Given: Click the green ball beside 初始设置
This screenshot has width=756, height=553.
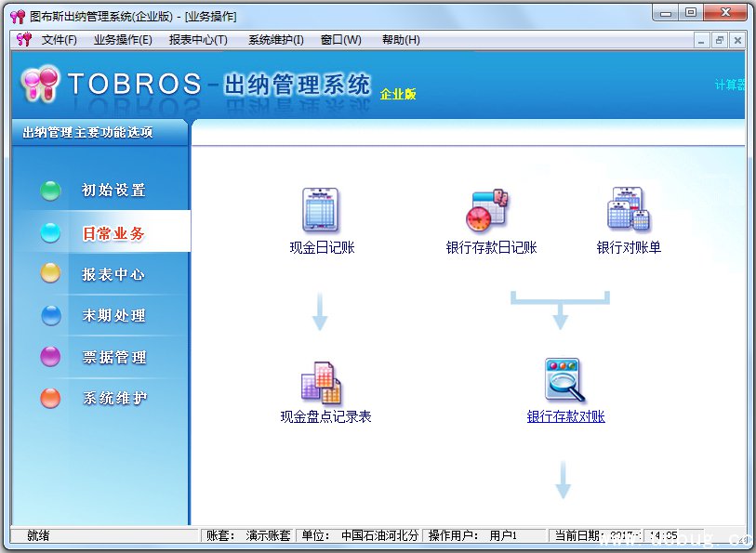Looking at the screenshot, I should click(50, 191).
